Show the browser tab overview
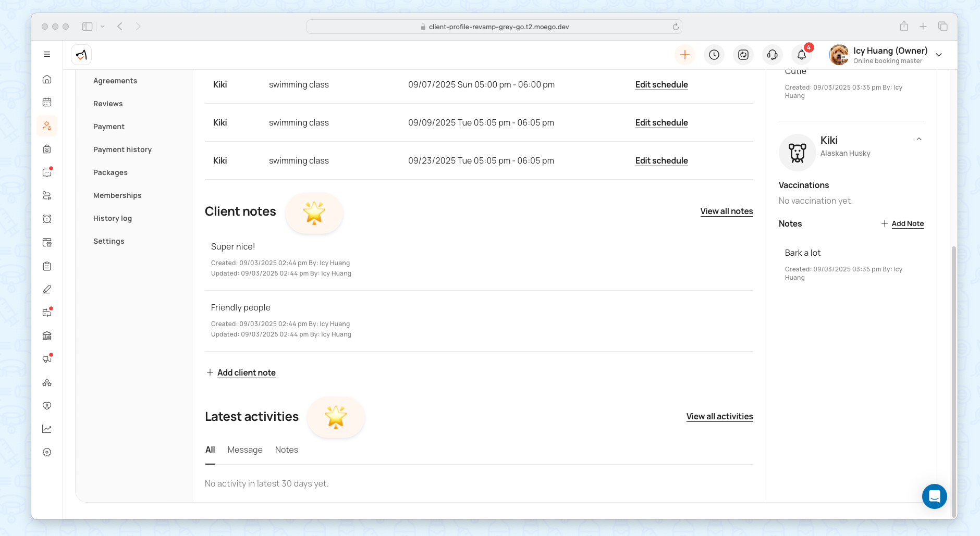 click(943, 26)
